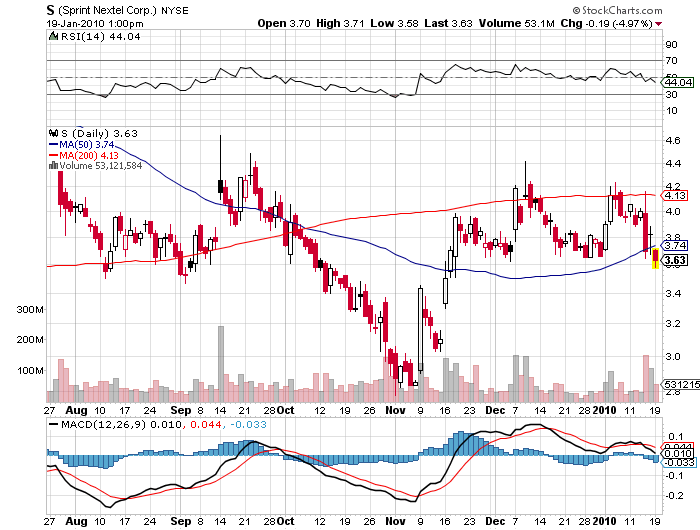
Task: Click the High 3.71 value
Action: pos(340,23)
